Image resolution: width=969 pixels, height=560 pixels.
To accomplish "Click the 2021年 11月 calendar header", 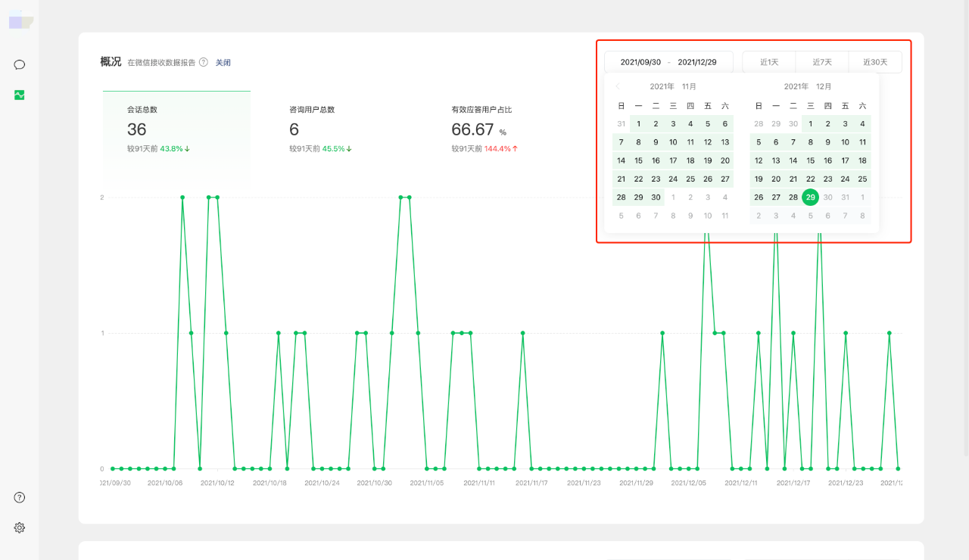I will [673, 86].
